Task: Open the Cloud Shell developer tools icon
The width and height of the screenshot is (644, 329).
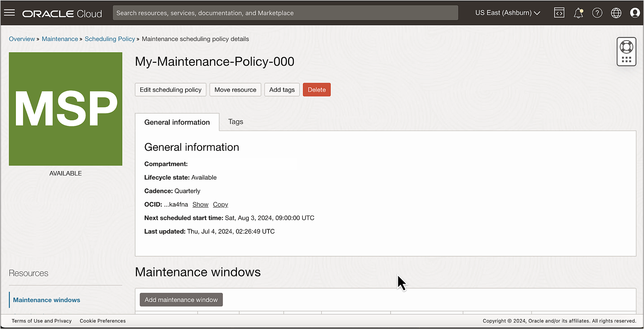Action: tap(559, 12)
